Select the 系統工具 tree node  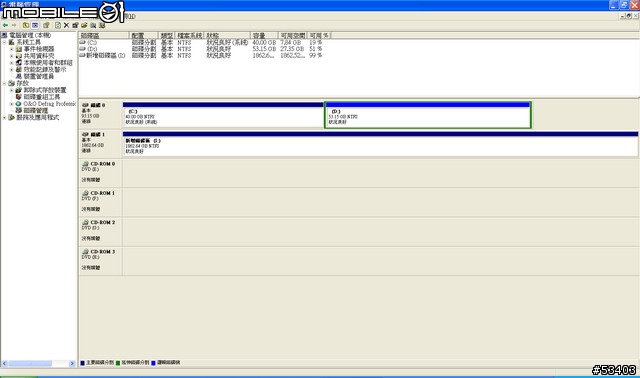click(29, 42)
